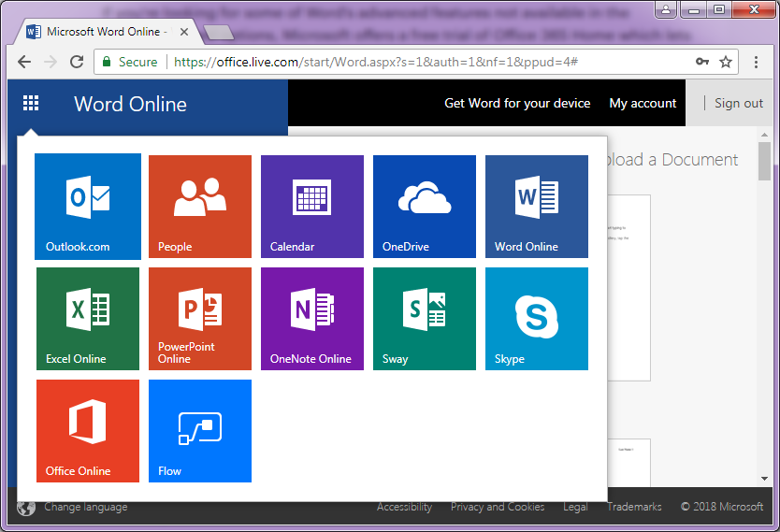Open the Calendar tile
The height and width of the screenshot is (532, 780).
click(311, 207)
